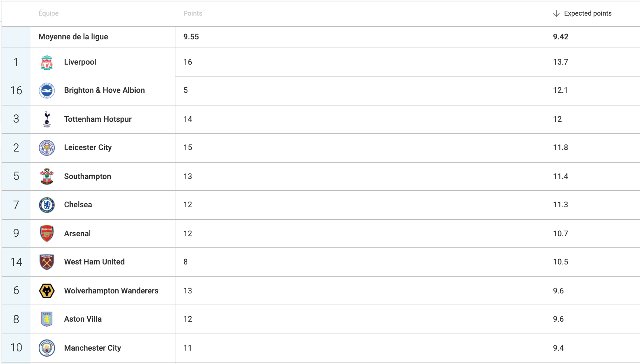Image resolution: width=640 pixels, height=364 pixels.
Task: Click the Chelsea lion badge
Action: (x=47, y=205)
